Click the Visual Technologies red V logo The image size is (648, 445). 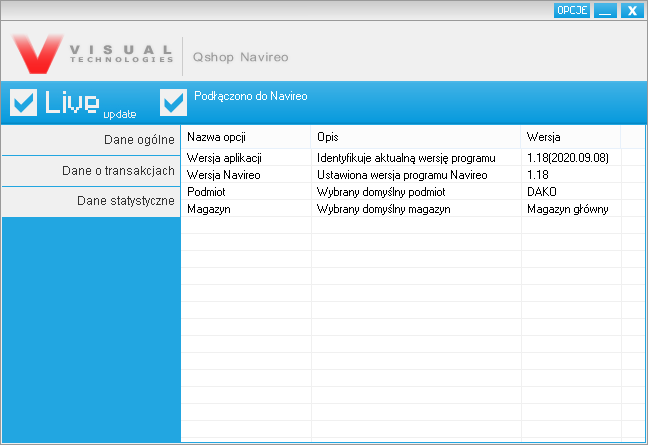pos(38,54)
